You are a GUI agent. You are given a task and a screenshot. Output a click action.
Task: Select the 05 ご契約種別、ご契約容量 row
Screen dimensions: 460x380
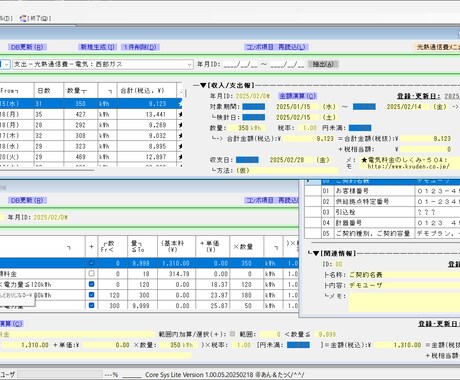382,233
